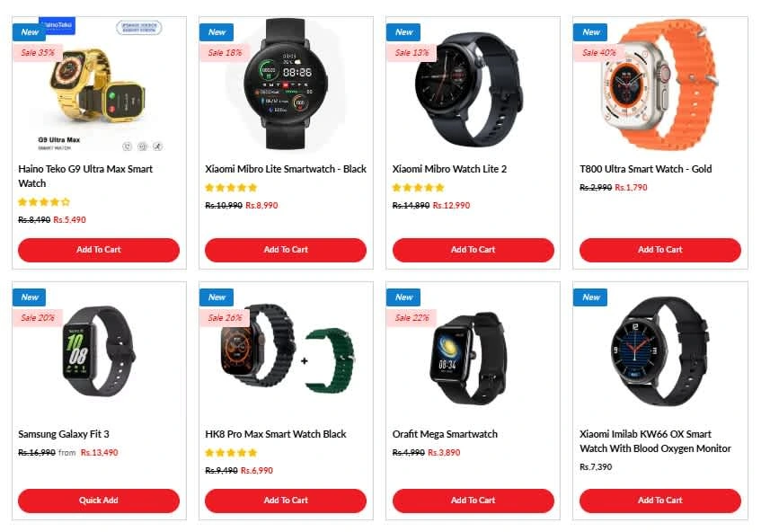The height and width of the screenshot is (532, 761).
Task: Add Haino Teko G9 Ultra Max to cart
Action: [x=99, y=250]
